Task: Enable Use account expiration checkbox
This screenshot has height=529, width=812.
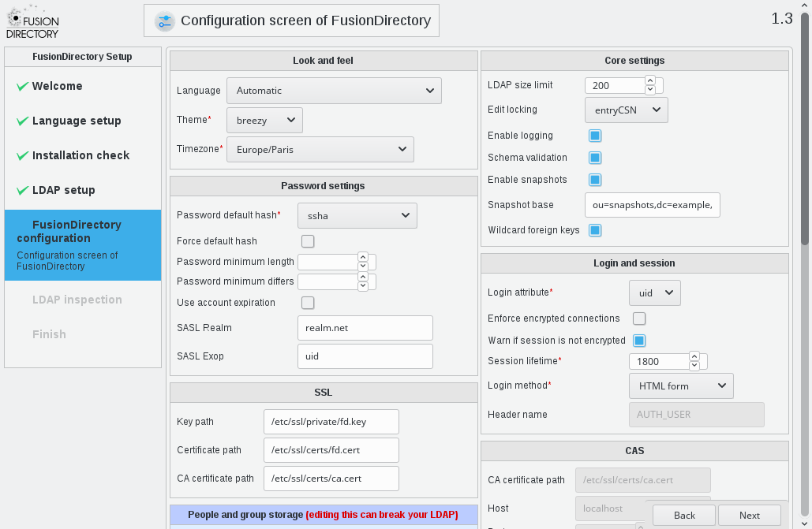Action: [x=308, y=303]
